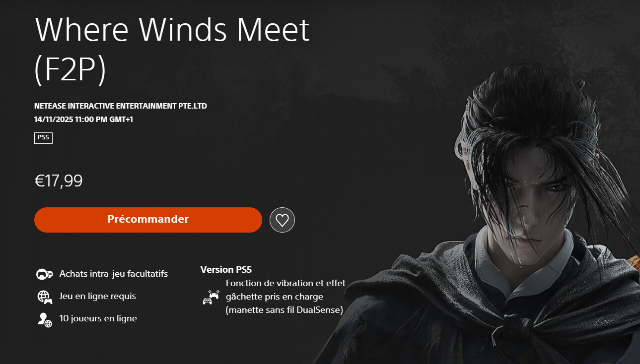Click the NetEase Interactive Entertainment publisher name
This screenshot has width=640, height=364.
tap(121, 106)
